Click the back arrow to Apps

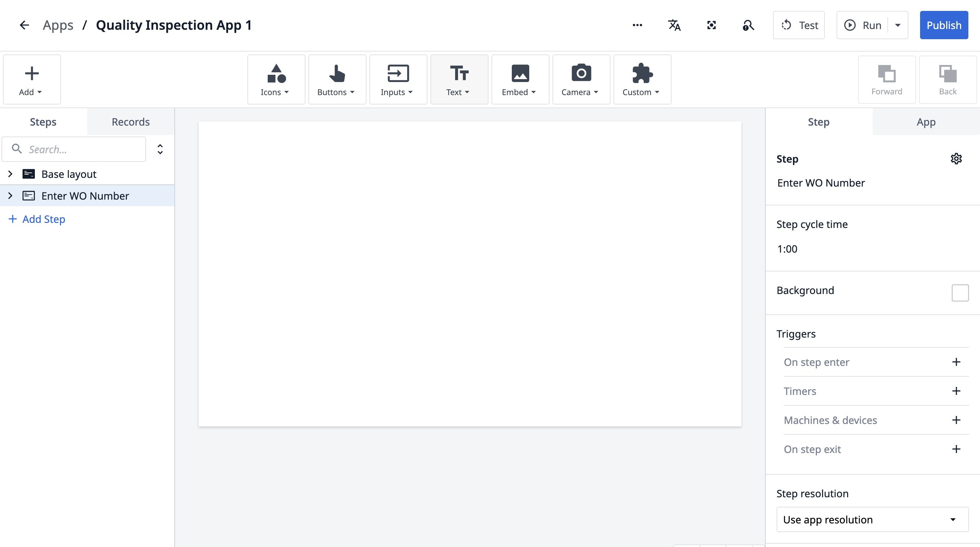click(x=24, y=25)
